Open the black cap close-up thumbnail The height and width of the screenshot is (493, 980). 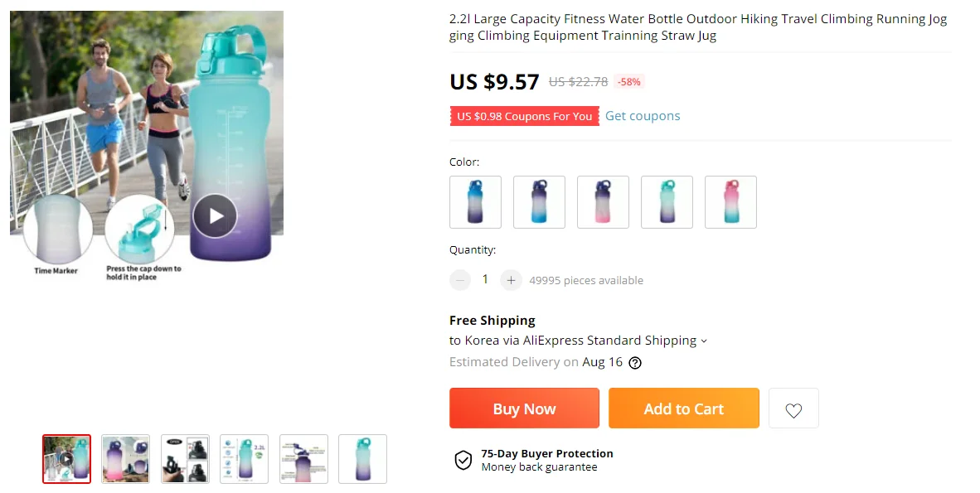185,459
